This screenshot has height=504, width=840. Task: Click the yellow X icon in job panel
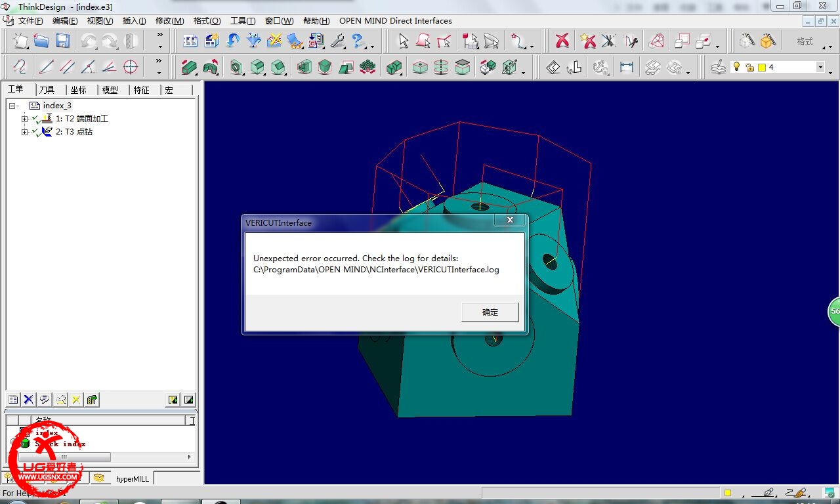(x=76, y=399)
